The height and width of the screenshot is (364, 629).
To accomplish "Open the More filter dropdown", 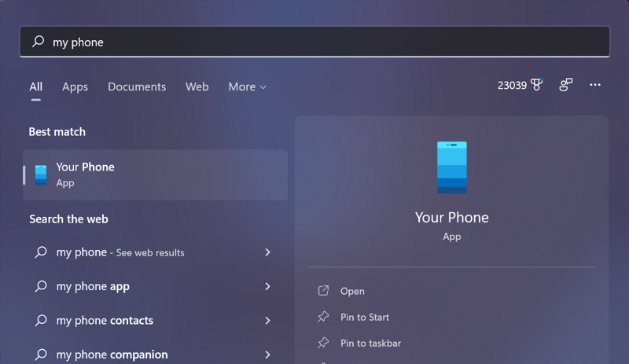I will [247, 86].
